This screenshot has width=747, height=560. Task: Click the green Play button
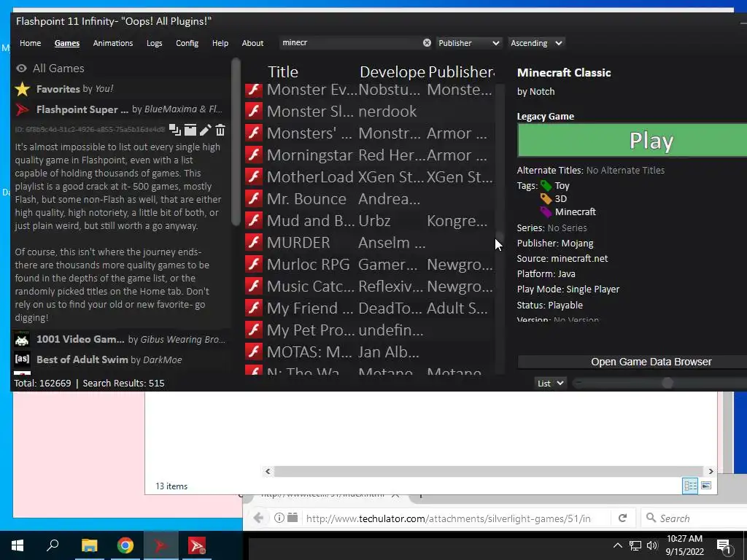(x=632, y=141)
